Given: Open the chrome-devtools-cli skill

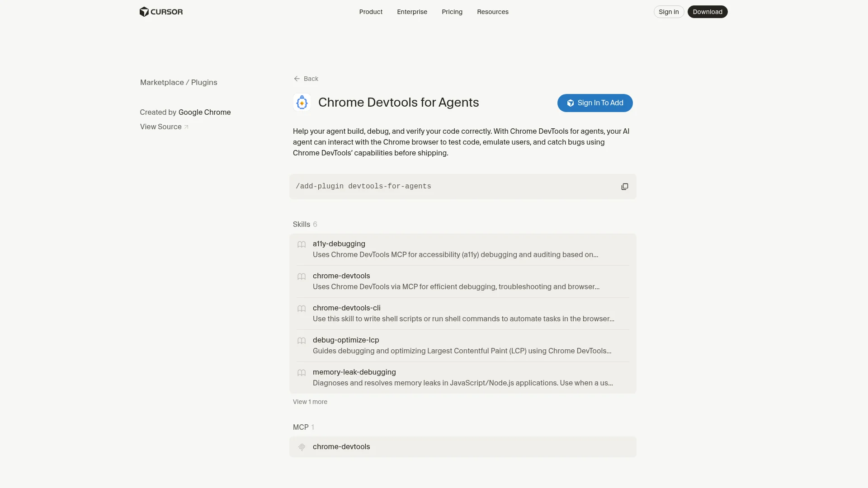Looking at the screenshot, I should (x=463, y=314).
